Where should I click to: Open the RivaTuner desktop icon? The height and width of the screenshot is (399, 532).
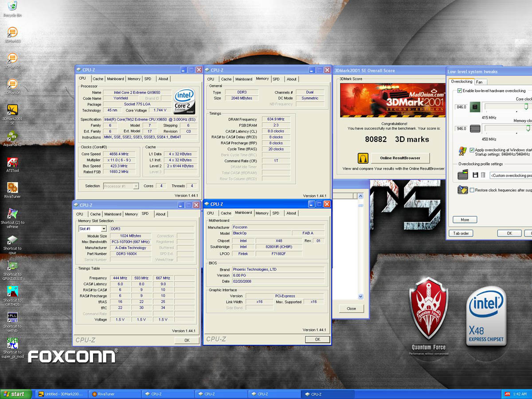coord(12,188)
